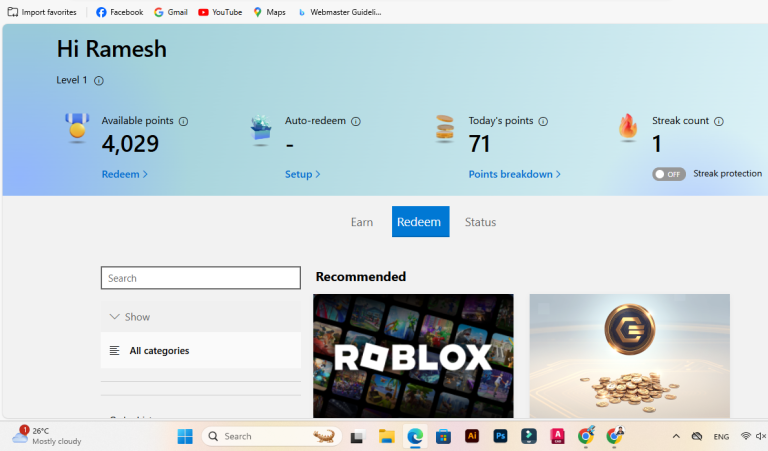Screen dimensions: 768x451
Task: Open Microsoft Store from taskbar
Action: coord(443,436)
